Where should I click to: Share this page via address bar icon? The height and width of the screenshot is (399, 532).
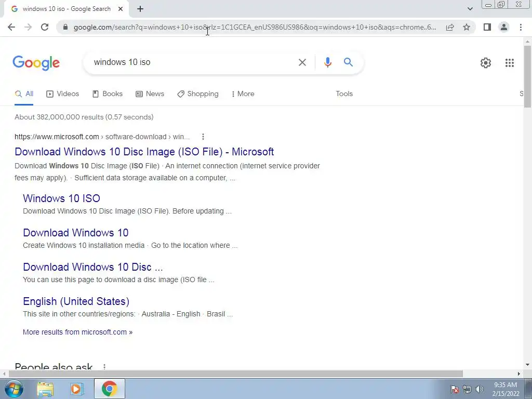(x=450, y=27)
